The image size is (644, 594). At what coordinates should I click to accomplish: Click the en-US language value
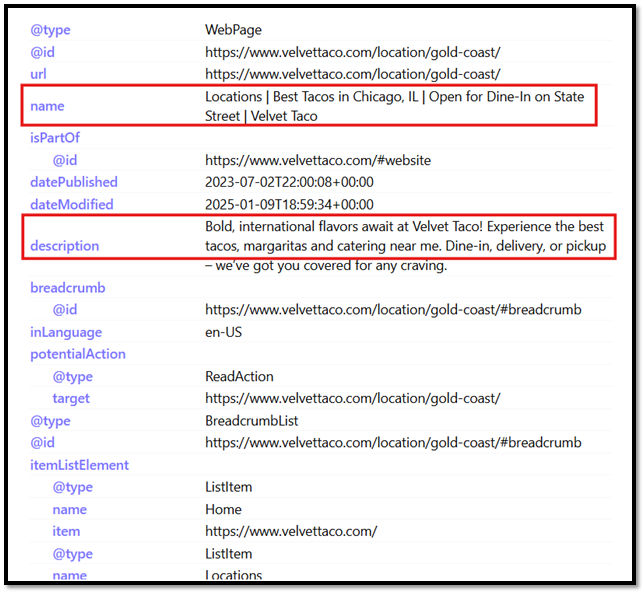(x=223, y=332)
